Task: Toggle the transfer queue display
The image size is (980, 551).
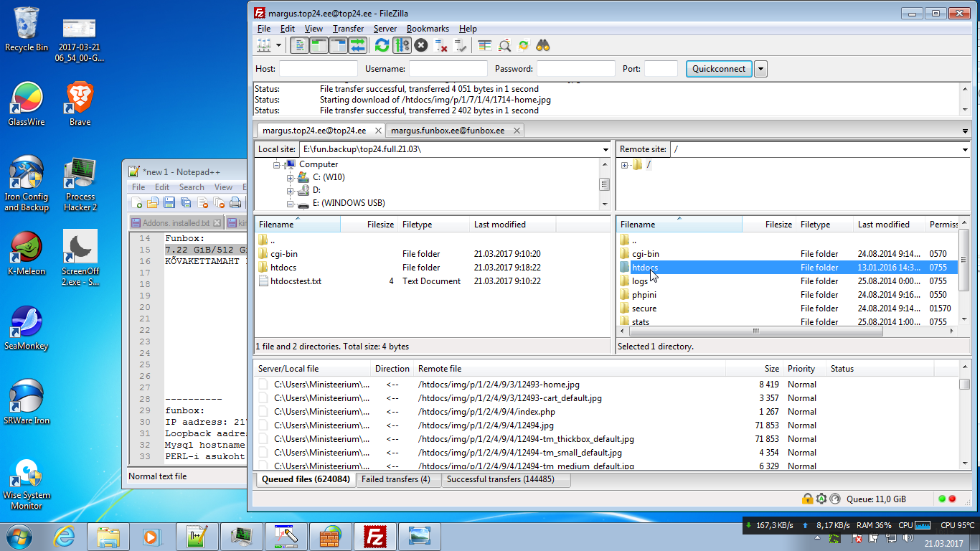Action: [358, 46]
